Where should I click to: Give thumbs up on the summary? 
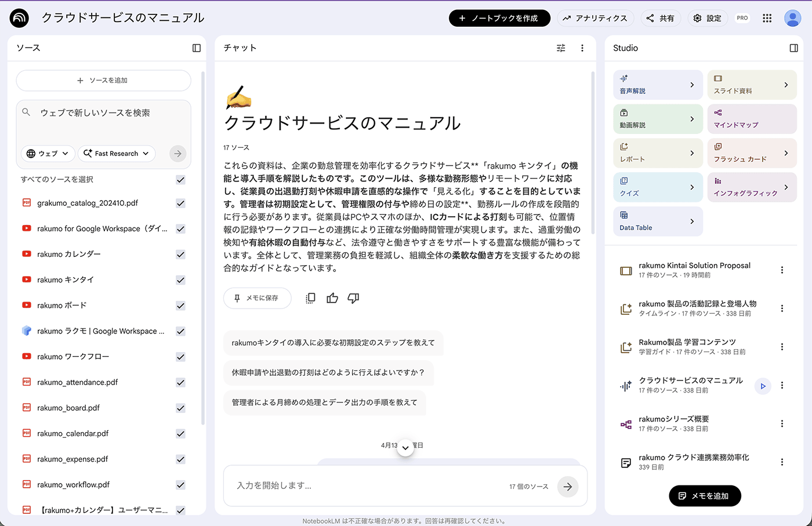point(332,298)
